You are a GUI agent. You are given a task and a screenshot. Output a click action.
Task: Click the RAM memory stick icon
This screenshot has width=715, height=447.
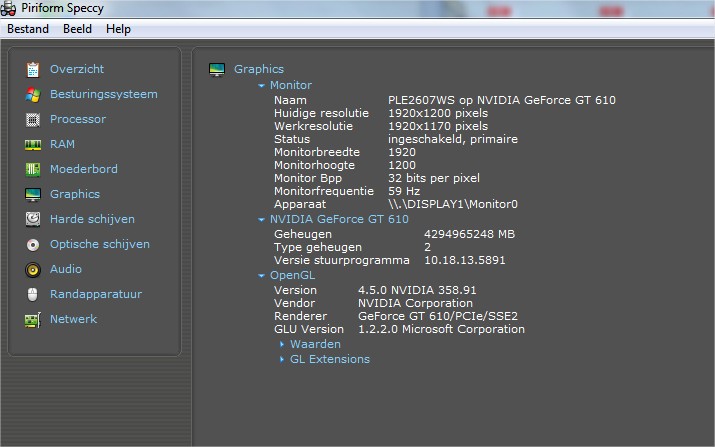coord(33,145)
